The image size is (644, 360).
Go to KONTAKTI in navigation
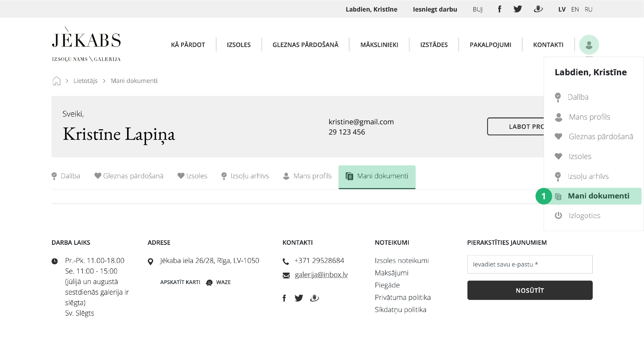pos(548,45)
